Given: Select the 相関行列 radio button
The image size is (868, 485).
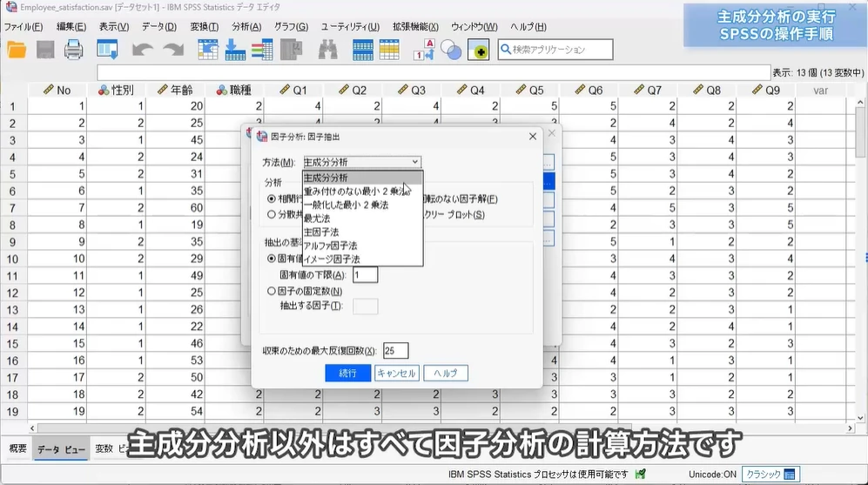Looking at the screenshot, I should 271,199.
